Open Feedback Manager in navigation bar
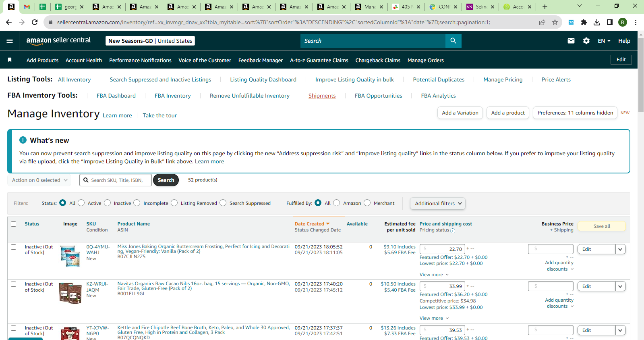644x340 pixels. [x=261, y=60]
